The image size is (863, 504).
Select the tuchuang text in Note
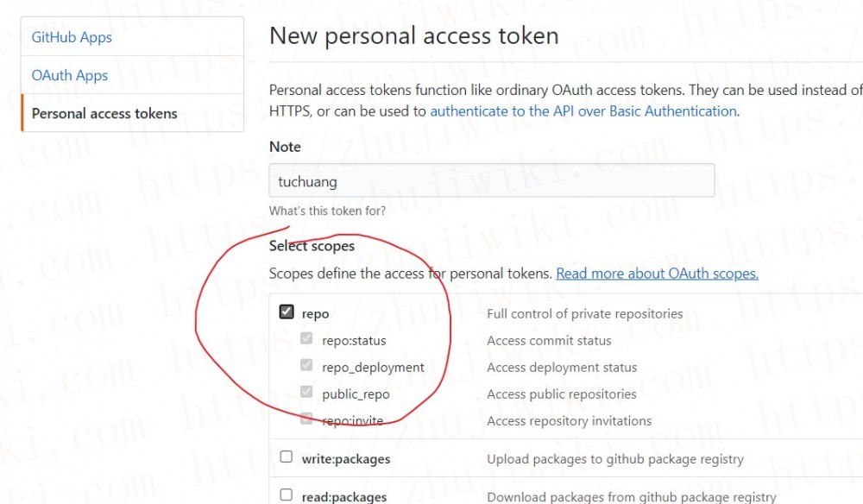pos(308,180)
